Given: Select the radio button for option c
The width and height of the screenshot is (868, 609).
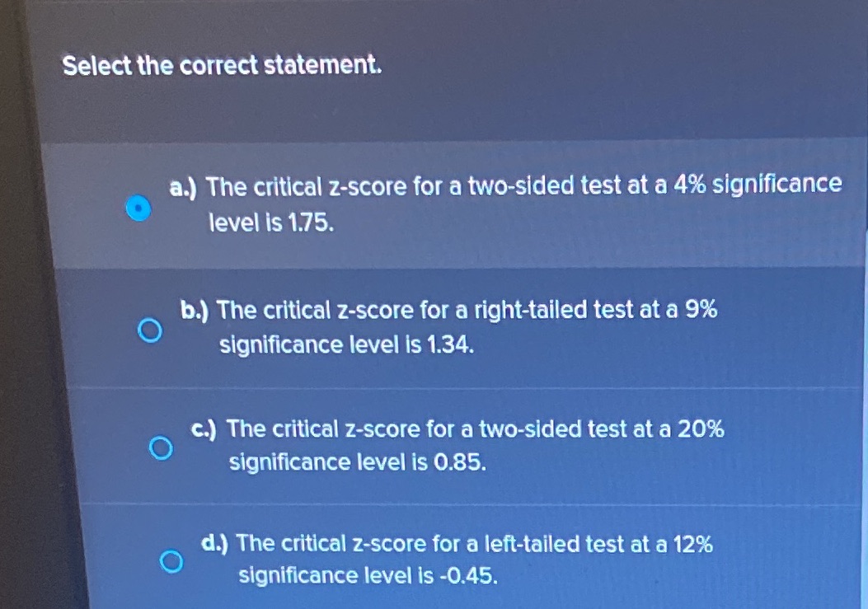Looking at the screenshot, I should point(162,447).
